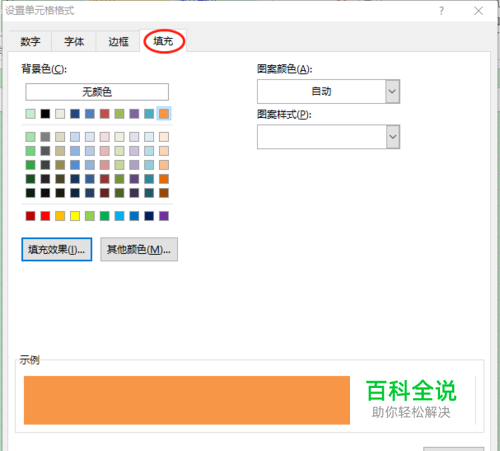Pick the black swatch in top row
This screenshot has width=500, height=451.
click(45, 114)
